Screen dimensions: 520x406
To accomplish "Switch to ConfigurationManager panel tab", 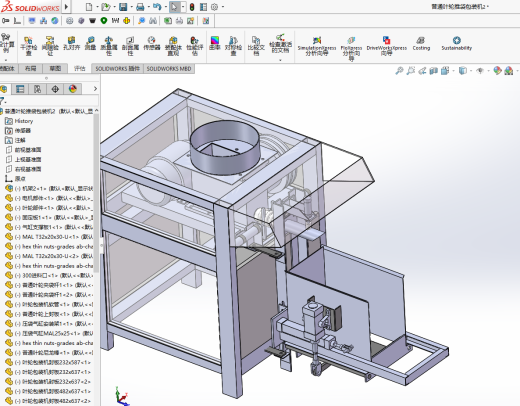I will click(x=38, y=89).
